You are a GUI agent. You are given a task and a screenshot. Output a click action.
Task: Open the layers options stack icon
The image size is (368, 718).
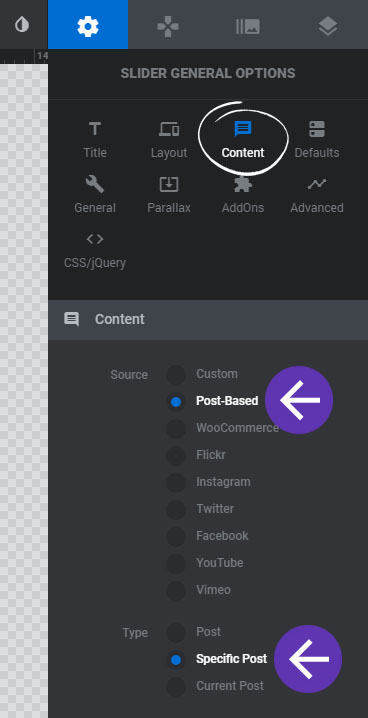tap(328, 26)
